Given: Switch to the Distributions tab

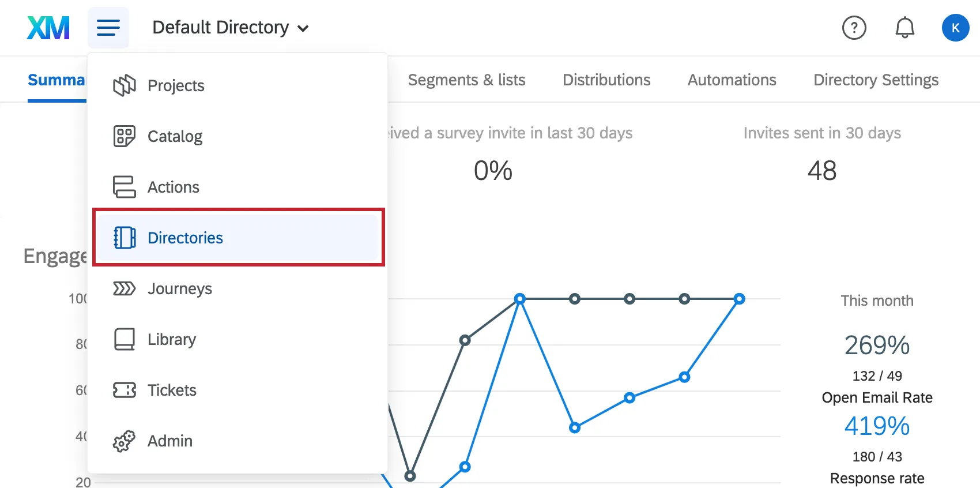Looking at the screenshot, I should coord(606,80).
